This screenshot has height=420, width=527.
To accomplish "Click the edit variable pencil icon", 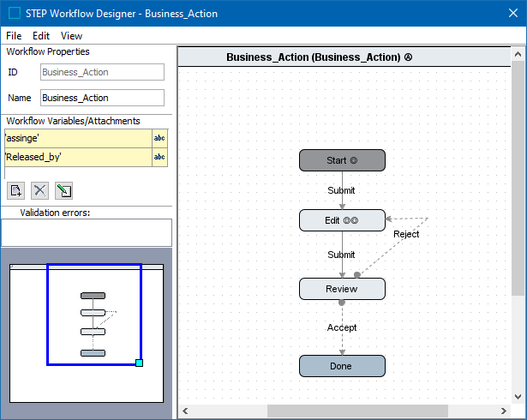I will (x=63, y=190).
